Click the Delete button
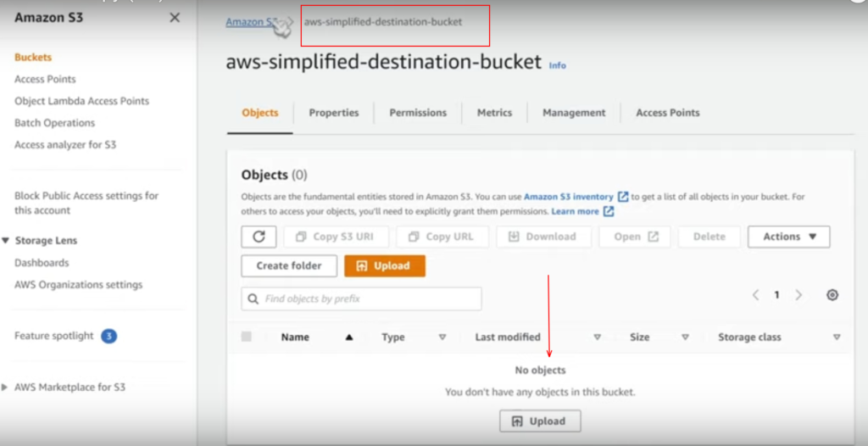868x446 pixels. pyautogui.click(x=709, y=237)
